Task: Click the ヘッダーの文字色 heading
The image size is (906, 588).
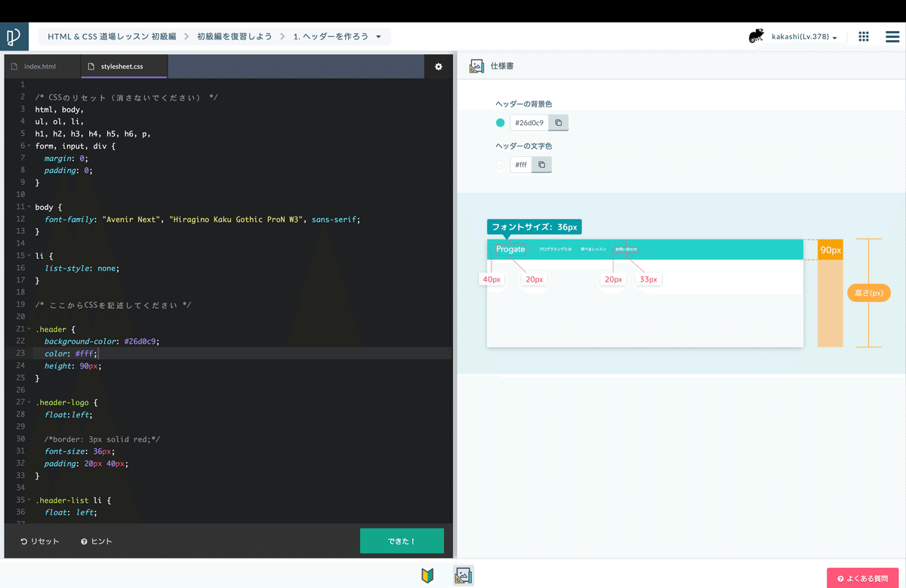Action: [x=523, y=146]
